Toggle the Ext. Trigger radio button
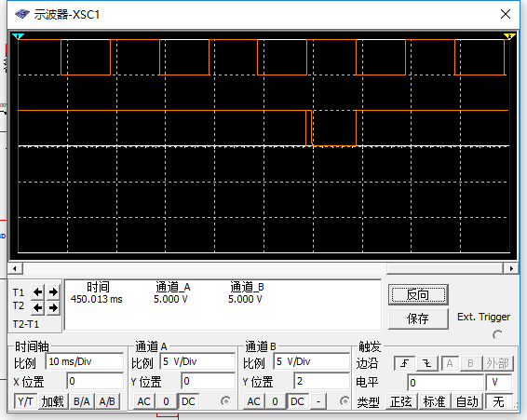Screen dimensions: 527x420 click(x=498, y=335)
